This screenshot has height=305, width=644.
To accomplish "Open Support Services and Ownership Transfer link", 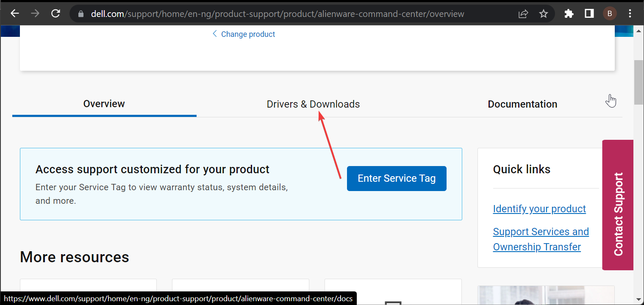I will point(541,239).
